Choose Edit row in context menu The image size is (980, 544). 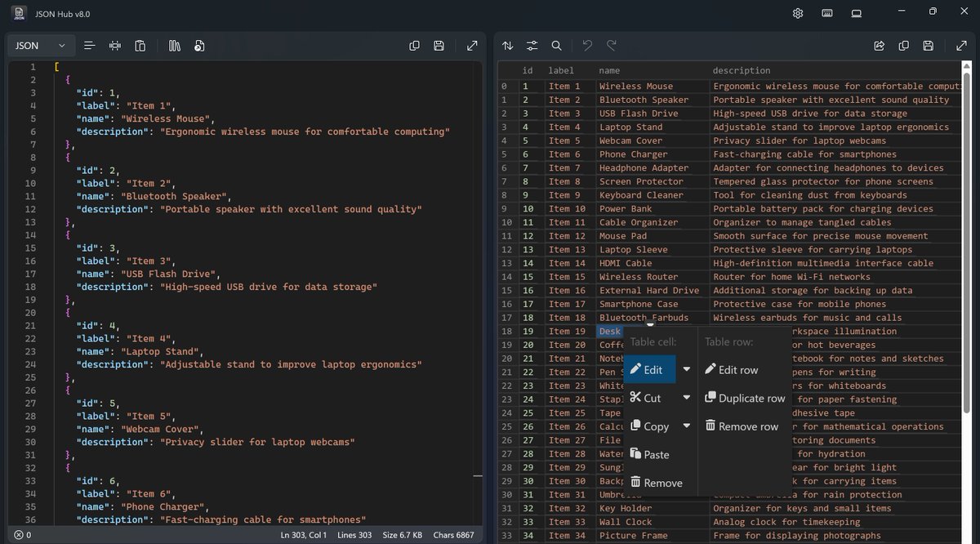[x=732, y=370]
